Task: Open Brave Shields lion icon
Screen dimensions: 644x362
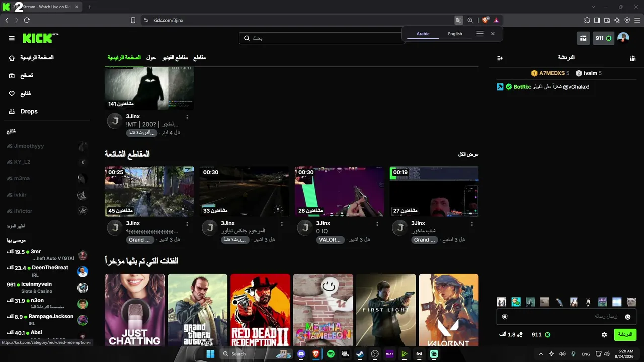Action: coord(485,20)
